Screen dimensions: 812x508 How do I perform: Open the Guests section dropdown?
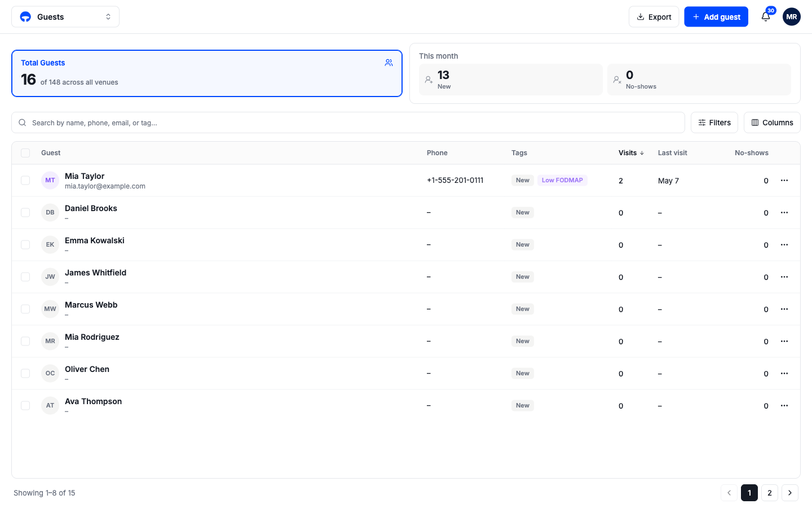point(65,17)
